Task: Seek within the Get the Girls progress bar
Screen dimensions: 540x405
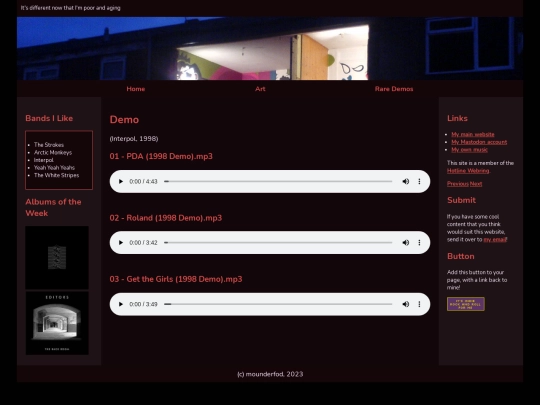Action: pyautogui.click(x=278, y=304)
